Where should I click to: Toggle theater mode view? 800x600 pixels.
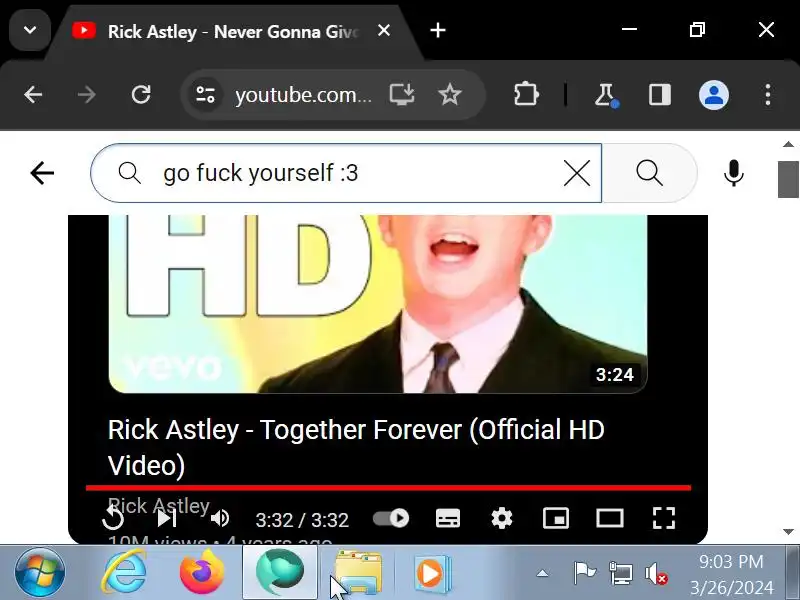click(610, 519)
